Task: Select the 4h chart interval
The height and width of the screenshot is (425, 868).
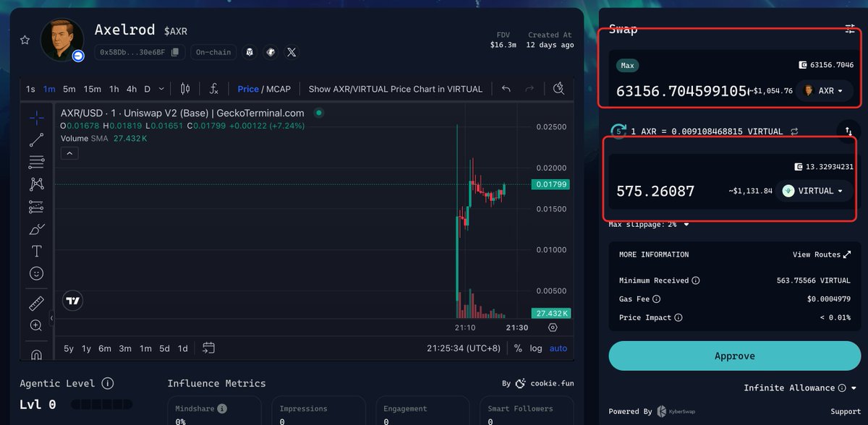Action: 132,89
